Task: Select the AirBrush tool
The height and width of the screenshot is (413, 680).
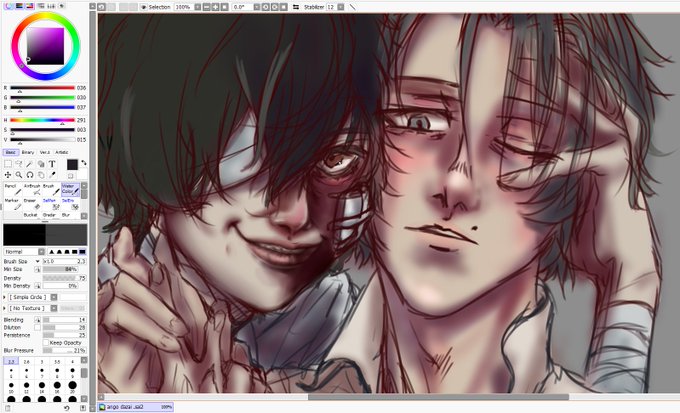Action: [32, 189]
